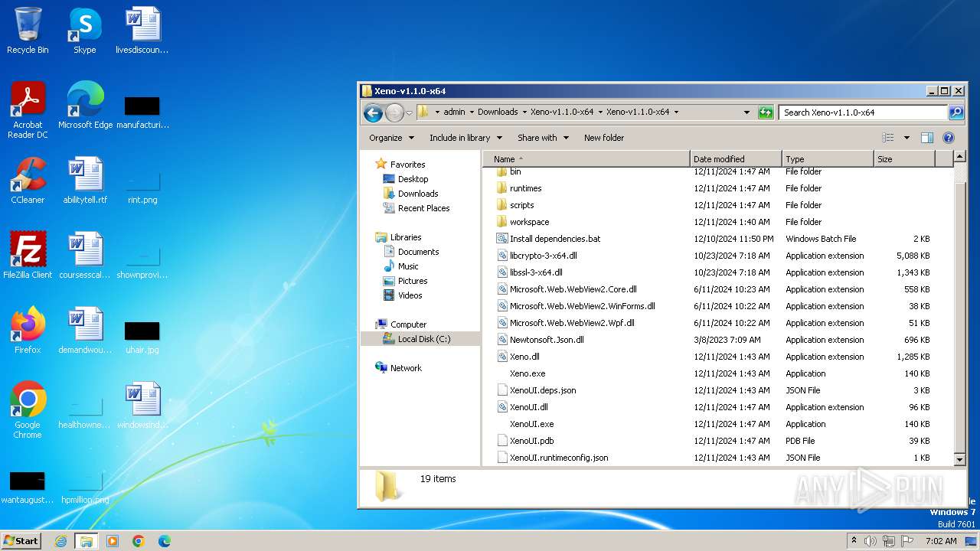Open FileZilla Client shortcut

(28, 255)
